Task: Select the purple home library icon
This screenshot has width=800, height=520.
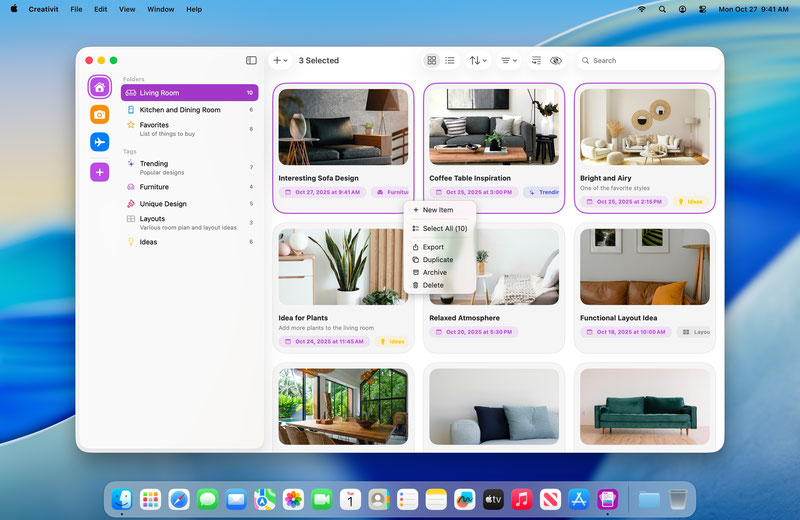Action: tap(99, 87)
